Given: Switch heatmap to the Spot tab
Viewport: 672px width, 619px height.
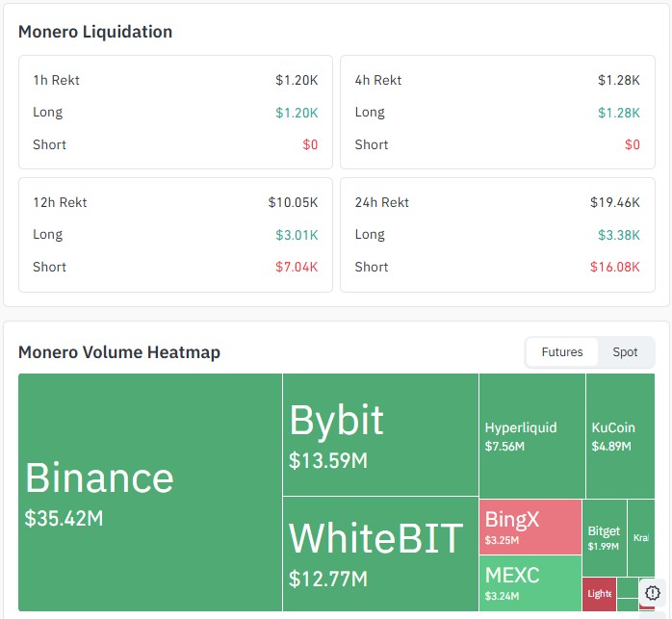Looking at the screenshot, I should (x=625, y=352).
